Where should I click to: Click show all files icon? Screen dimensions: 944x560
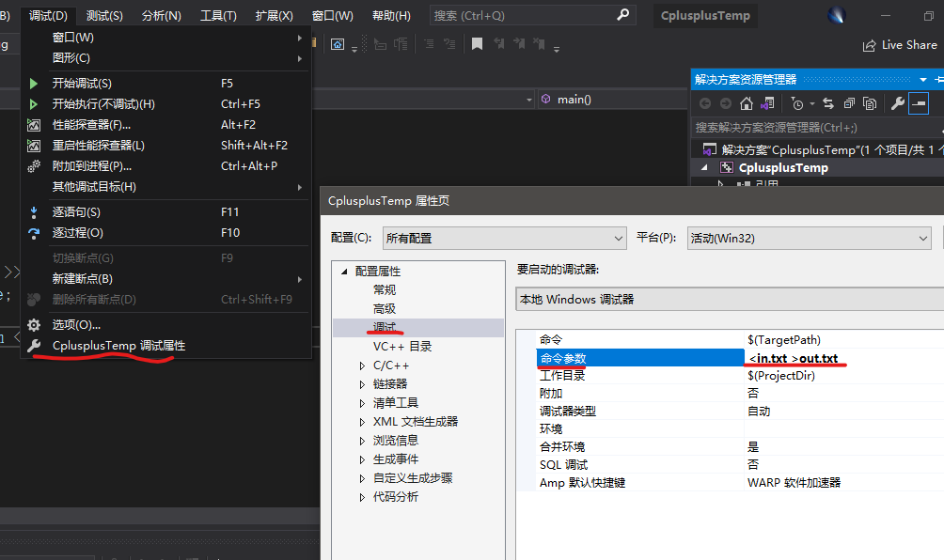(x=870, y=103)
